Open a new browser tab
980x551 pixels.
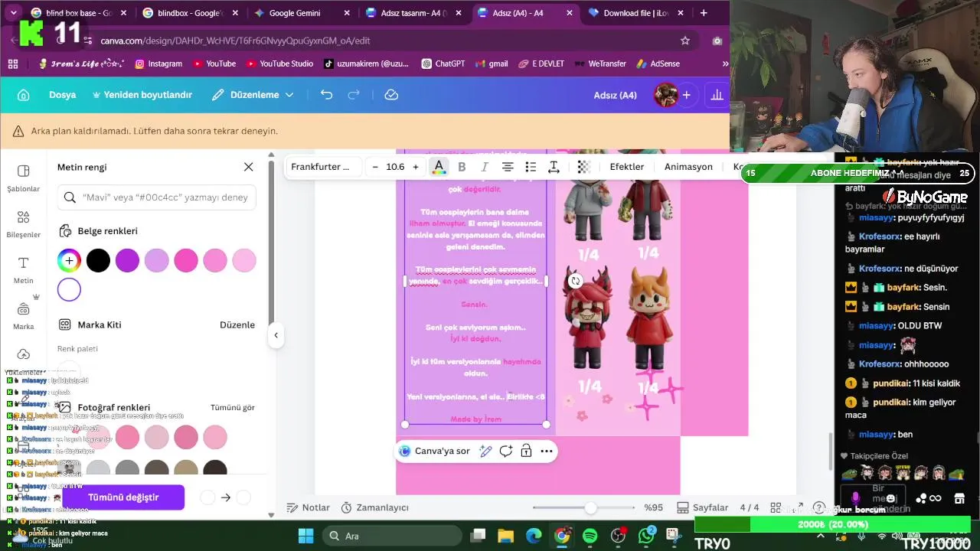[704, 13]
